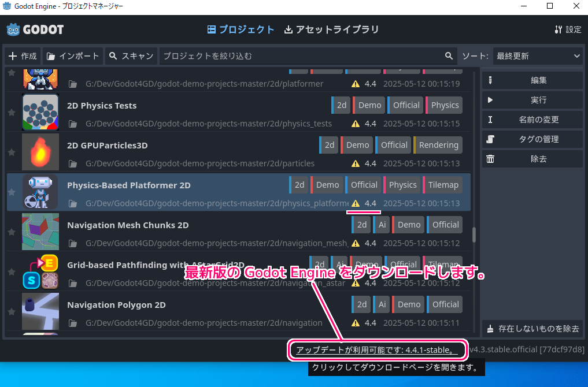The width and height of the screenshot is (588, 387).
Task: Open folder icon for physics_platformer path
Action: click(x=73, y=203)
